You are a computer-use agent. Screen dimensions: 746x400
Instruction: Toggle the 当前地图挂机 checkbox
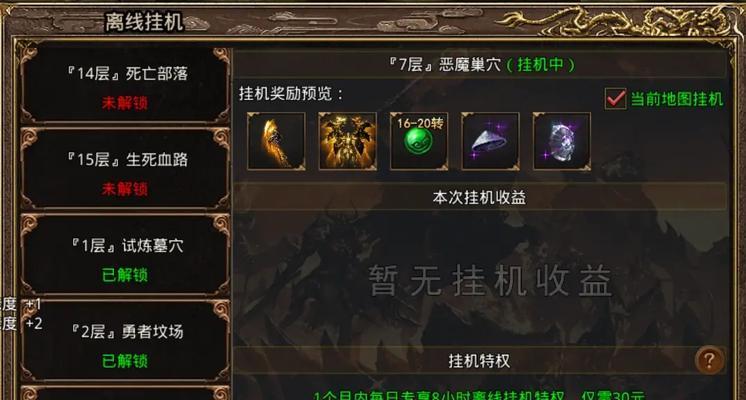[616, 99]
